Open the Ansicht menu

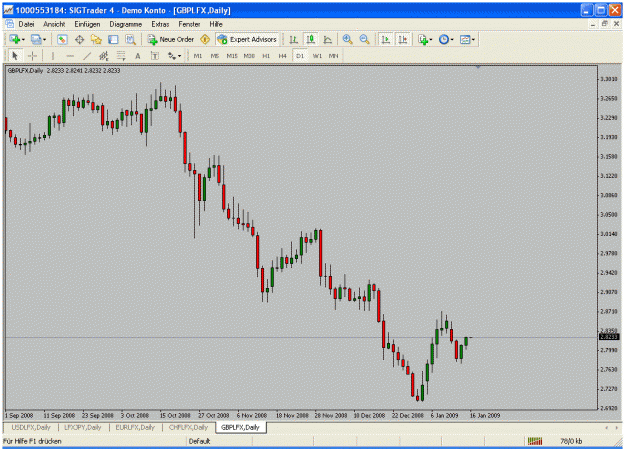pos(54,24)
